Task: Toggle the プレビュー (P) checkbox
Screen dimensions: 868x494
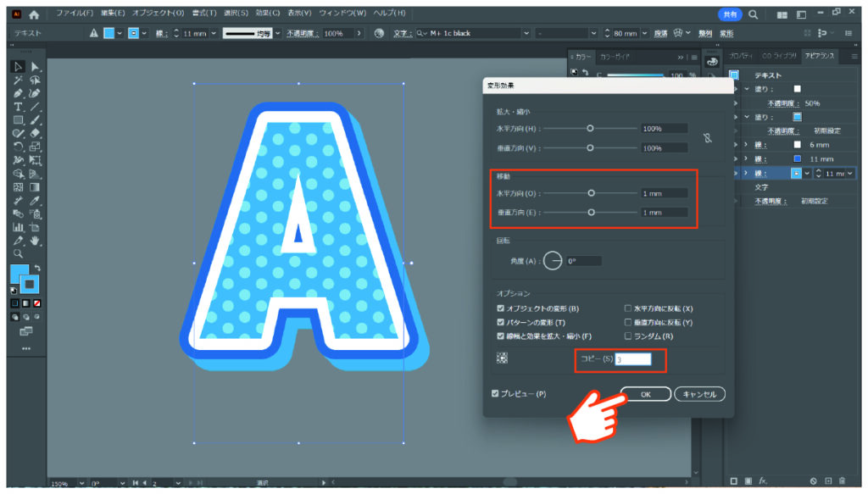Action: click(496, 394)
